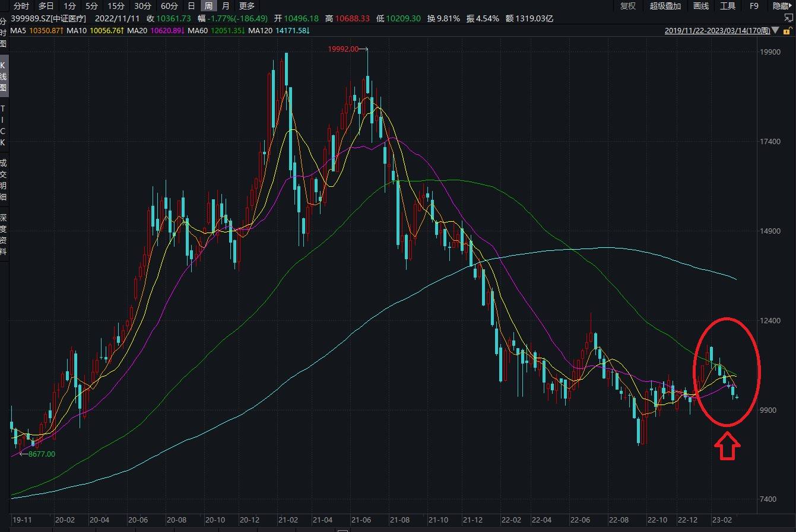Switch to the K线图 view in sidebar
Screen dimensions: 796x532
coord(4,74)
